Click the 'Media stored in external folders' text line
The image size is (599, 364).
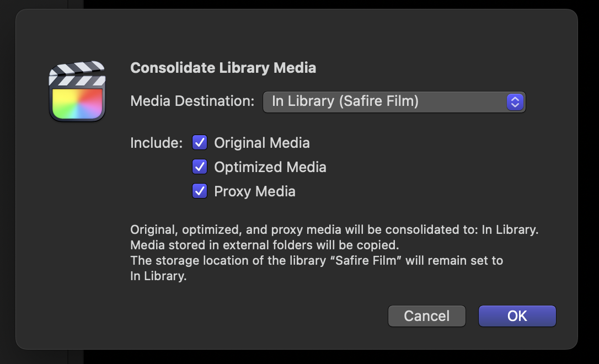264,245
